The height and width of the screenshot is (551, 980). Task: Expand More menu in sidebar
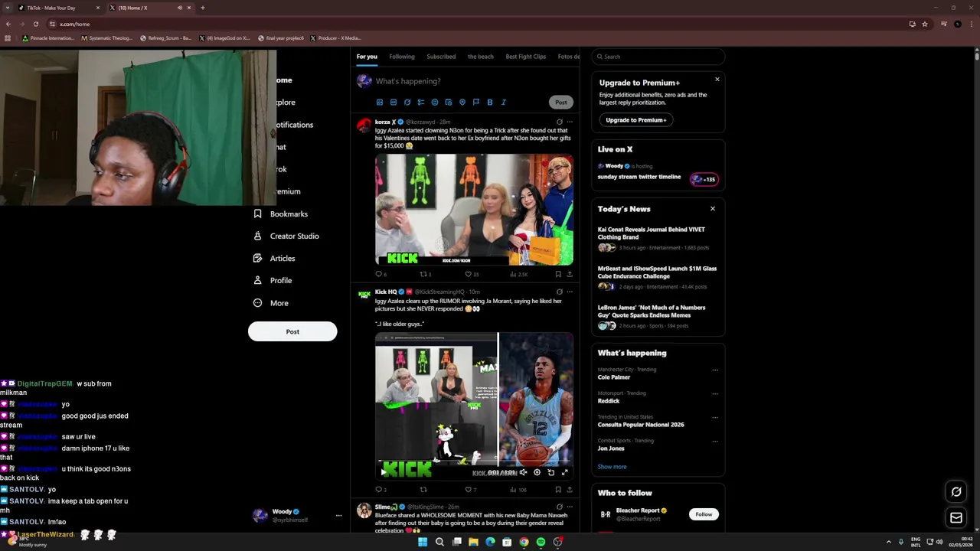pos(270,303)
